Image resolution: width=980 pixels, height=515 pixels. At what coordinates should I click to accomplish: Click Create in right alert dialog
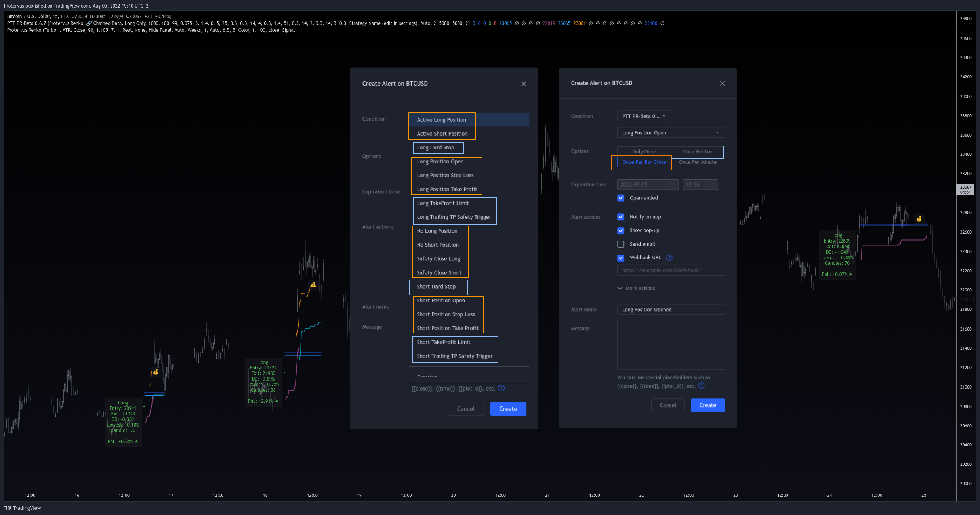coord(707,405)
